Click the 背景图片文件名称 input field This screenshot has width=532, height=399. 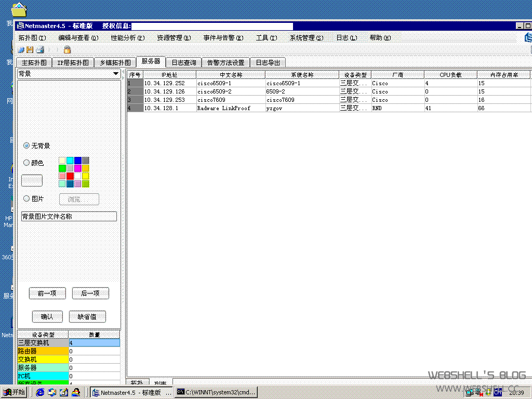(69, 217)
